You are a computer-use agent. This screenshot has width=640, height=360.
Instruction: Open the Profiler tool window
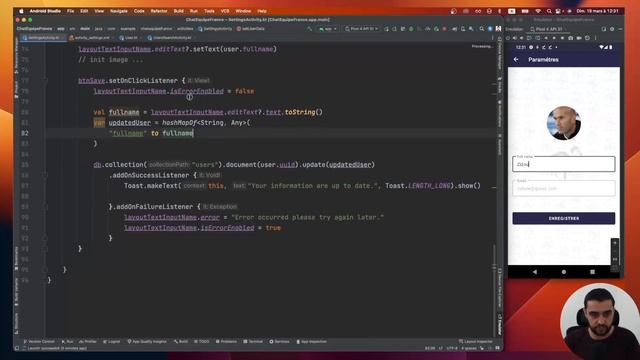tap(88, 342)
